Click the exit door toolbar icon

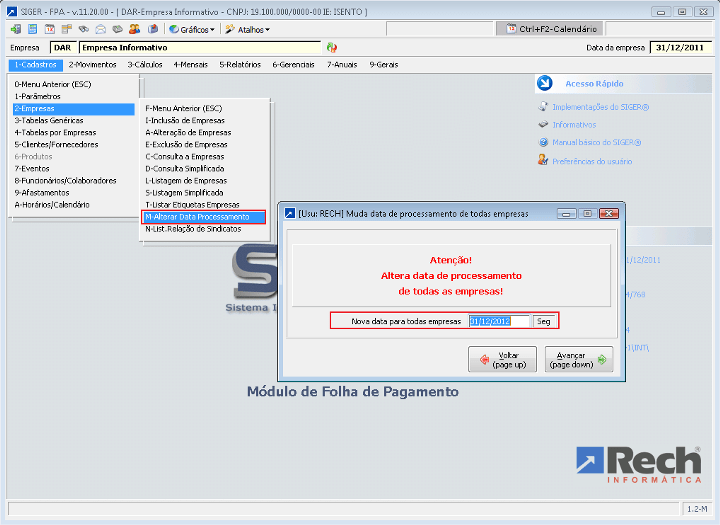(16, 29)
